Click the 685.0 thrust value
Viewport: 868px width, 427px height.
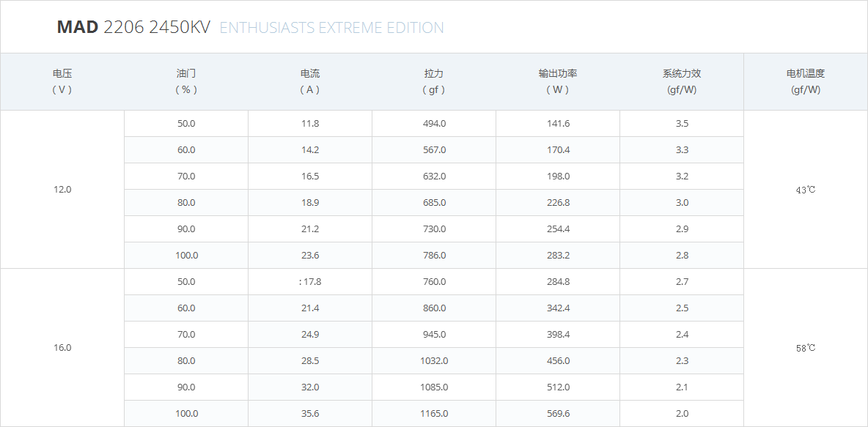pos(434,202)
